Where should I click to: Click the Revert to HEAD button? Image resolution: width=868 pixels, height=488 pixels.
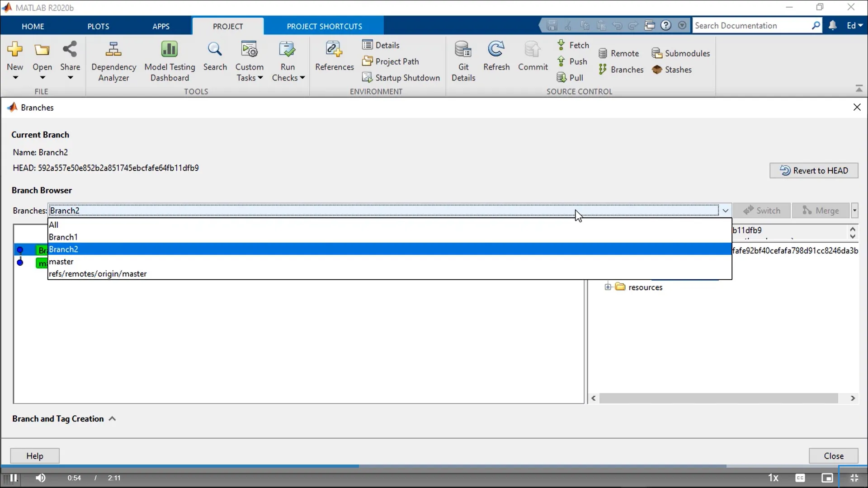(814, 170)
